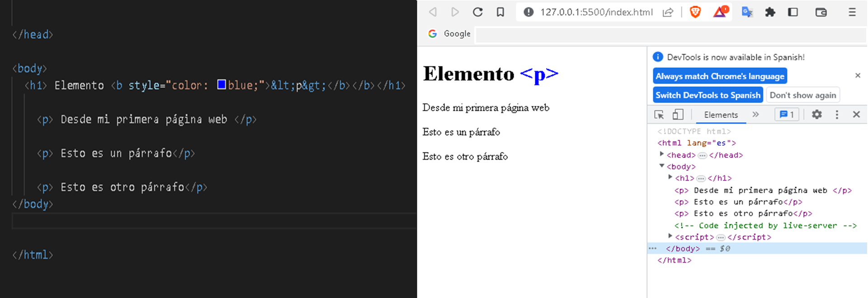Select the Elements tab
The width and height of the screenshot is (868, 298).
pyautogui.click(x=721, y=115)
